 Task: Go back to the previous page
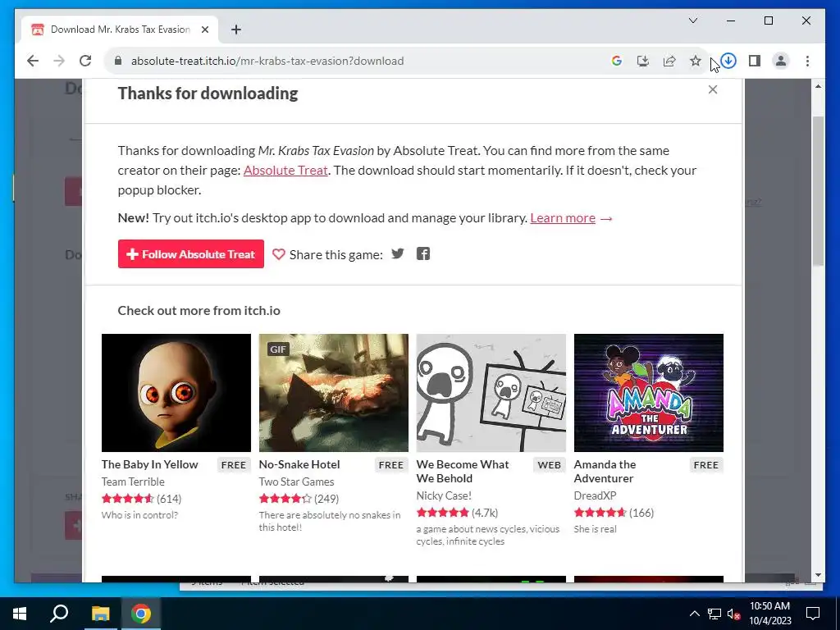click(33, 61)
